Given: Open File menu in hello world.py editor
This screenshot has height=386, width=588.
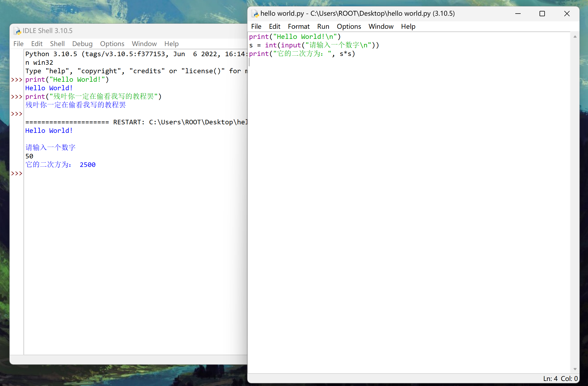Looking at the screenshot, I should 256,26.
